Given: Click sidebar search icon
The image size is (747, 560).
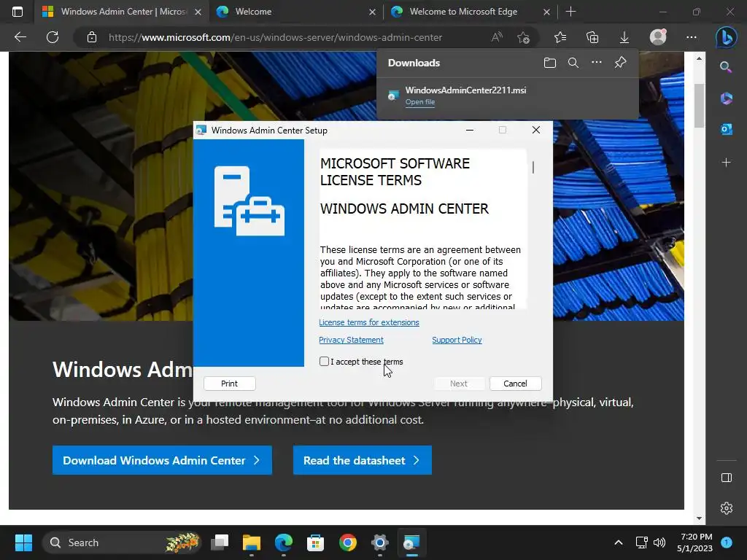Looking at the screenshot, I should tap(726, 66).
